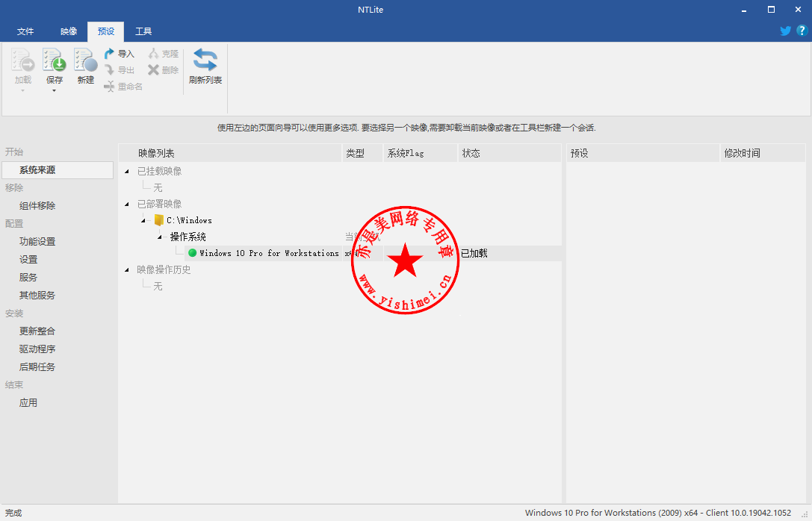Open the 加载 dropdown arrow
The height and width of the screenshot is (521, 812).
(23, 91)
